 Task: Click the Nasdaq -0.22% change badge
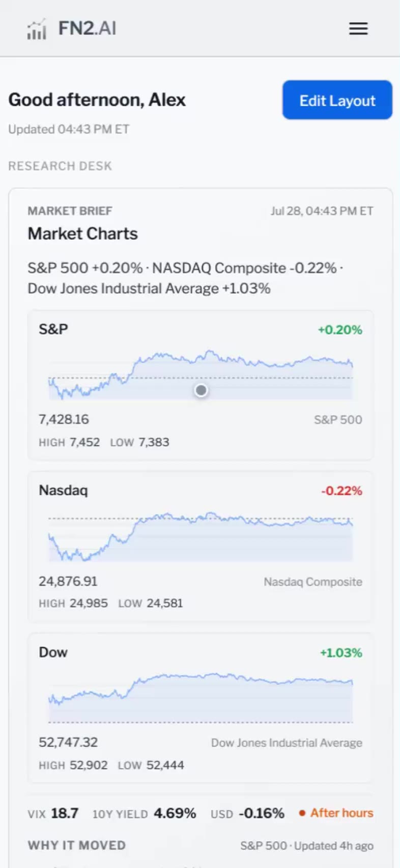341,491
